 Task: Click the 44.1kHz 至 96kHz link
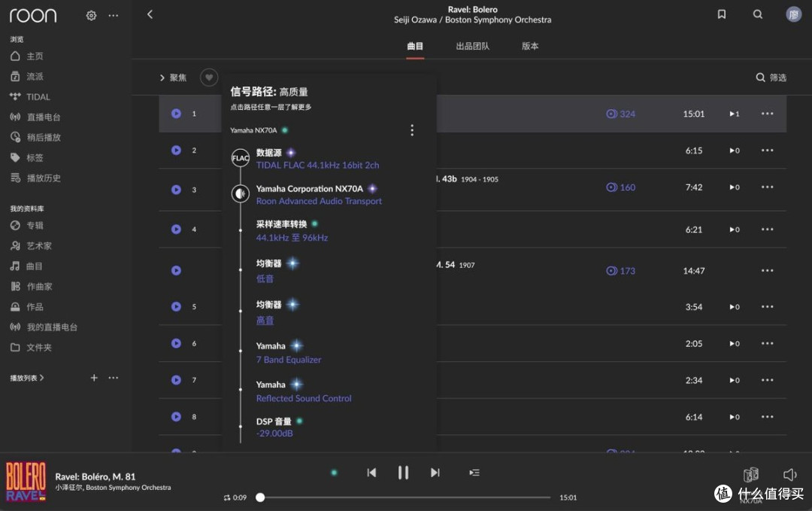(x=292, y=238)
